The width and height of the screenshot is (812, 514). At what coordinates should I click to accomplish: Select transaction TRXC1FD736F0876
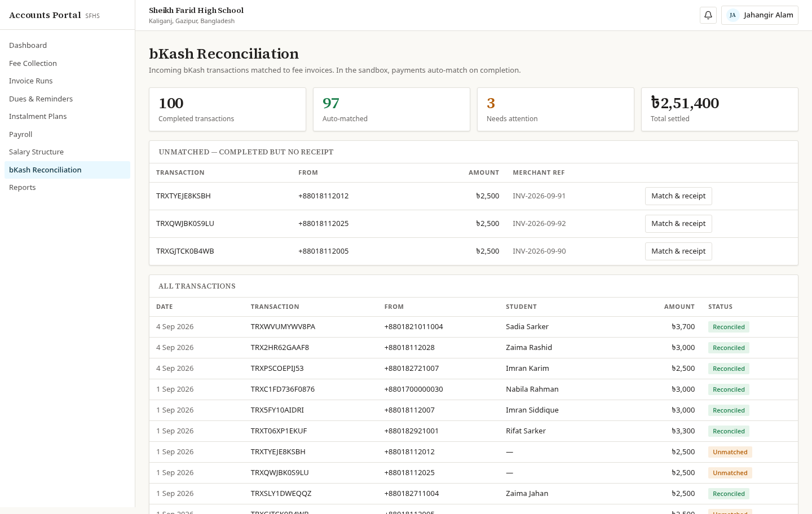283,389
